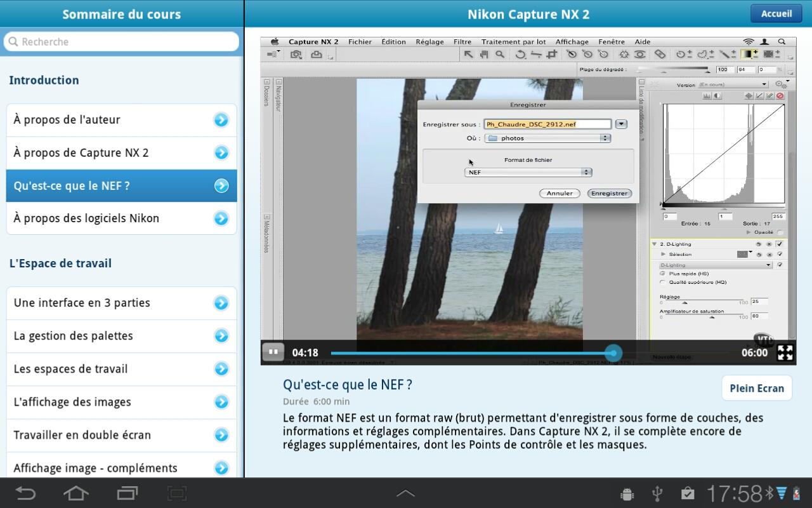812x508 pixels.
Task: Expand the save dialog with the arrow button
Action: (x=621, y=124)
